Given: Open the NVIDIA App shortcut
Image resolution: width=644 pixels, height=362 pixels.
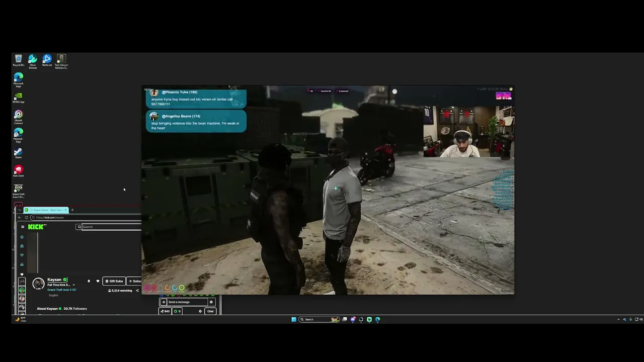Looking at the screenshot, I should [19, 98].
